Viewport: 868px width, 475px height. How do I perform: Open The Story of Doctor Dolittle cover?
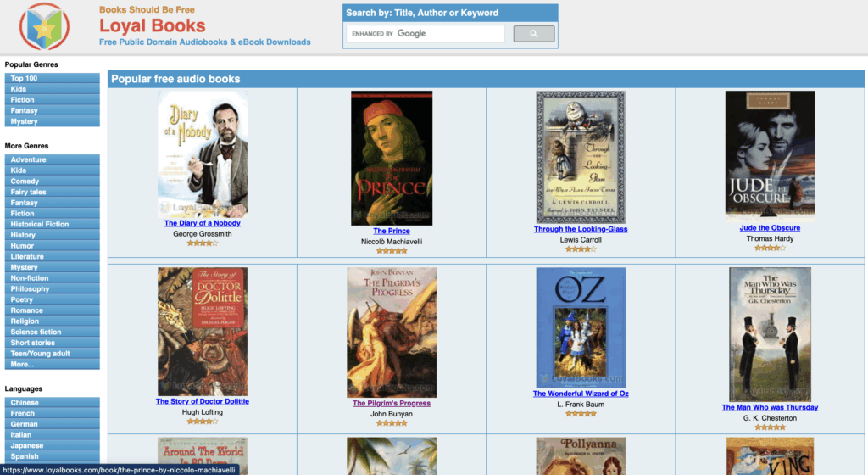(203, 332)
